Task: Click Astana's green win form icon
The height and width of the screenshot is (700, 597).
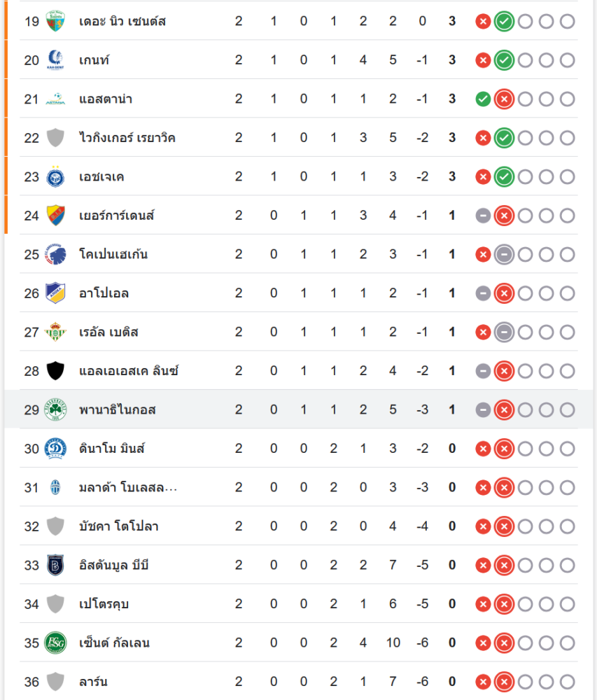Action: [482, 99]
